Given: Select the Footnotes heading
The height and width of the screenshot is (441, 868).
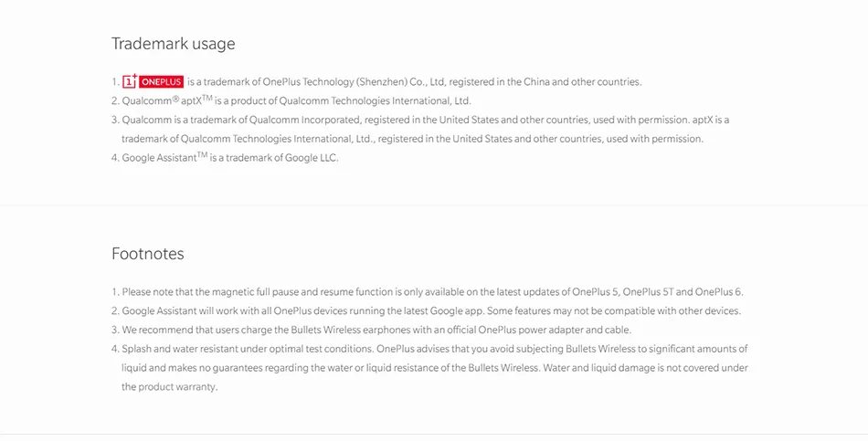Looking at the screenshot, I should 148,254.
